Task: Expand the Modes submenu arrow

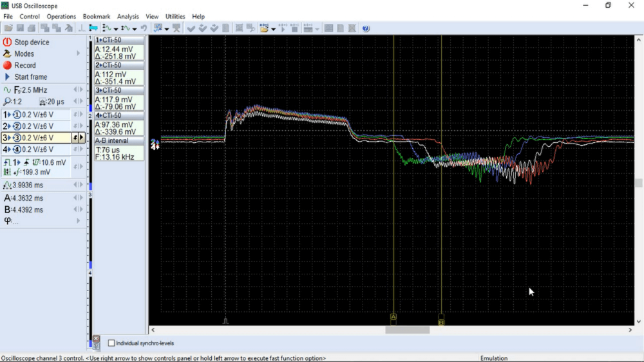Action: 79,53
